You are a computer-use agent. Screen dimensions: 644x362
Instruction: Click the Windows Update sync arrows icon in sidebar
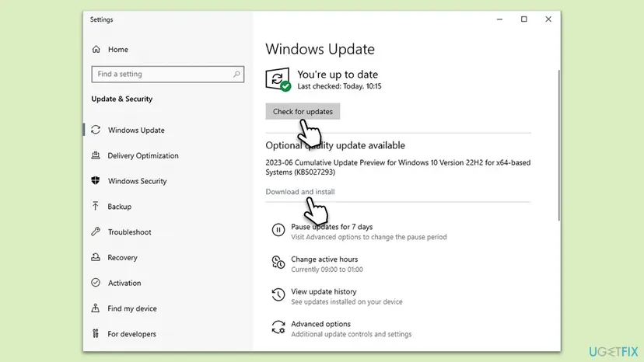point(96,130)
